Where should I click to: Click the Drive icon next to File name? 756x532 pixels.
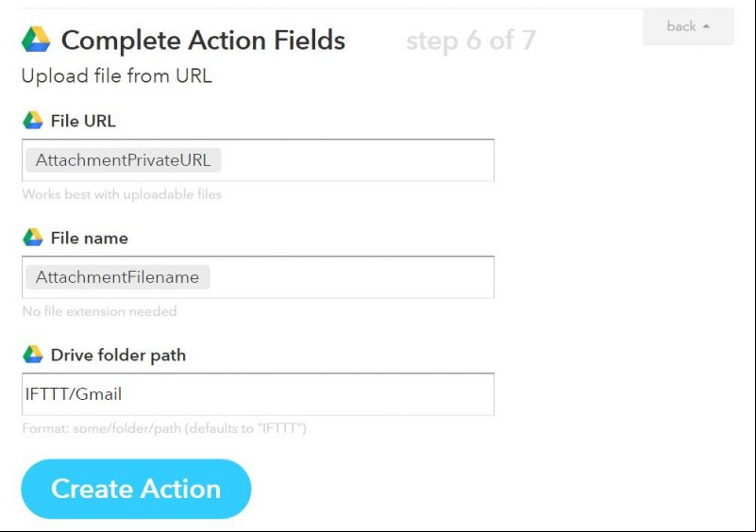tap(33, 238)
